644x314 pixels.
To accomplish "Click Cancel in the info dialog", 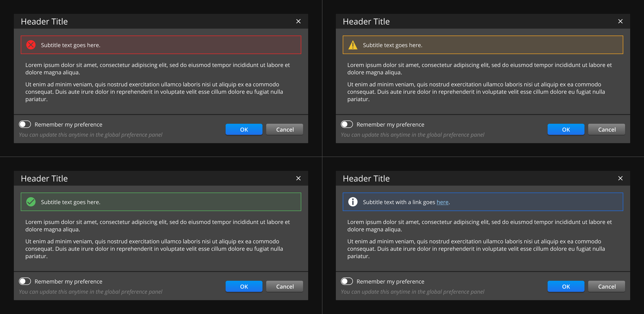I will [x=606, y=287].
